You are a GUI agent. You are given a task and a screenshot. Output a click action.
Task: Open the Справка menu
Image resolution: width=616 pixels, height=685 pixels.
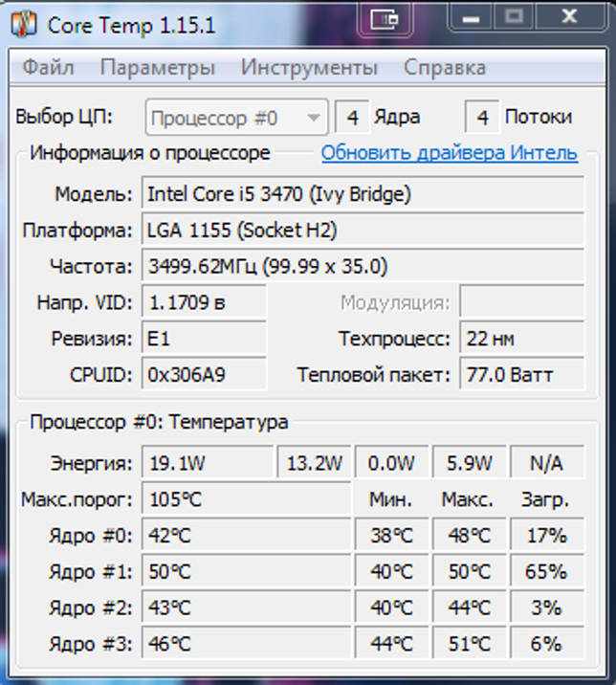pyautogui.click(x=445, y=68)
